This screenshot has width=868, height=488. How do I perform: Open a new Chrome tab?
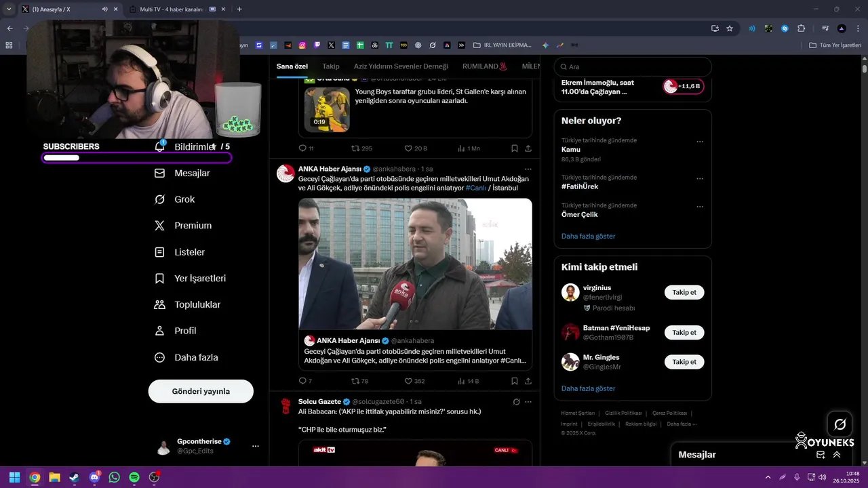pos(239,9)
